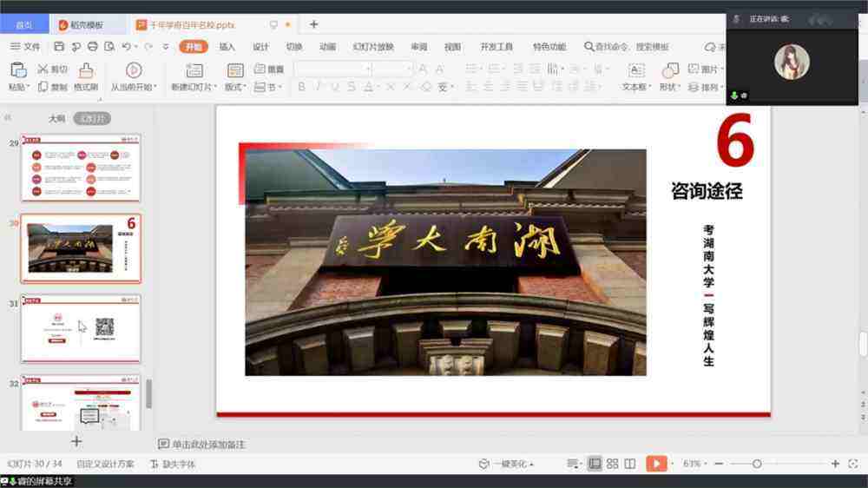Select slide 29 thumbnail
This screenshot has width=868, height=488.
click(81, 168)
